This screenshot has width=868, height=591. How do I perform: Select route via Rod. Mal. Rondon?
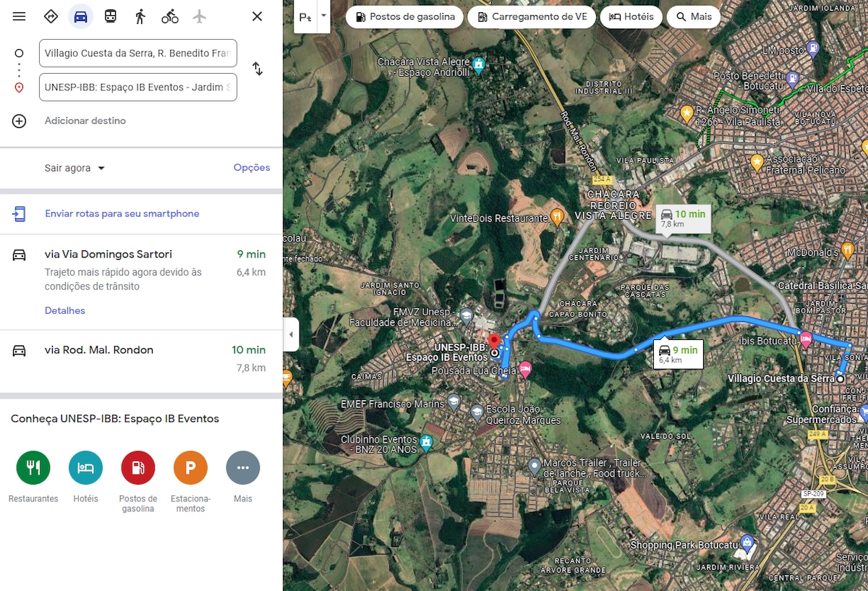point(141,360)
